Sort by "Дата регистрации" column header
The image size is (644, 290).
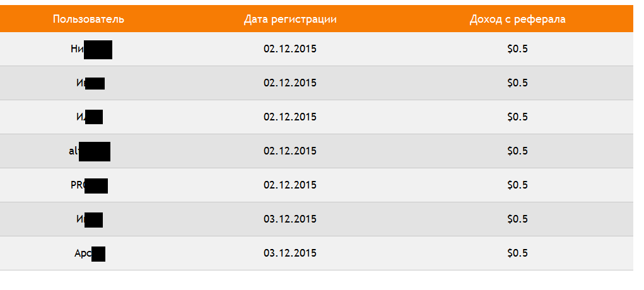tap(290, 20)
